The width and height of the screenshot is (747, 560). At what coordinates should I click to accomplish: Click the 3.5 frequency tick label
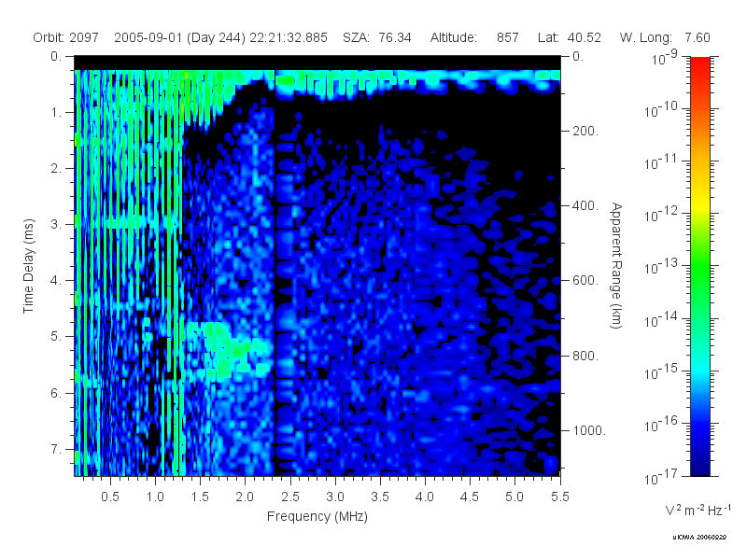click(380, 497)
